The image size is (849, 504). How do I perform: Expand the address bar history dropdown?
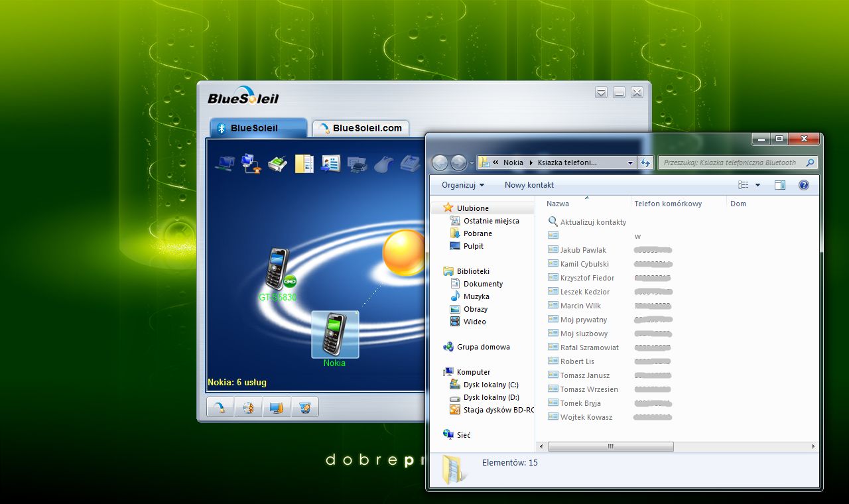[x=630, y=162]
